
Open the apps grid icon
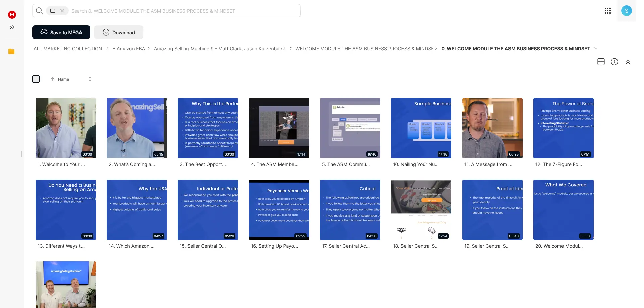click(x=608, y=11)
